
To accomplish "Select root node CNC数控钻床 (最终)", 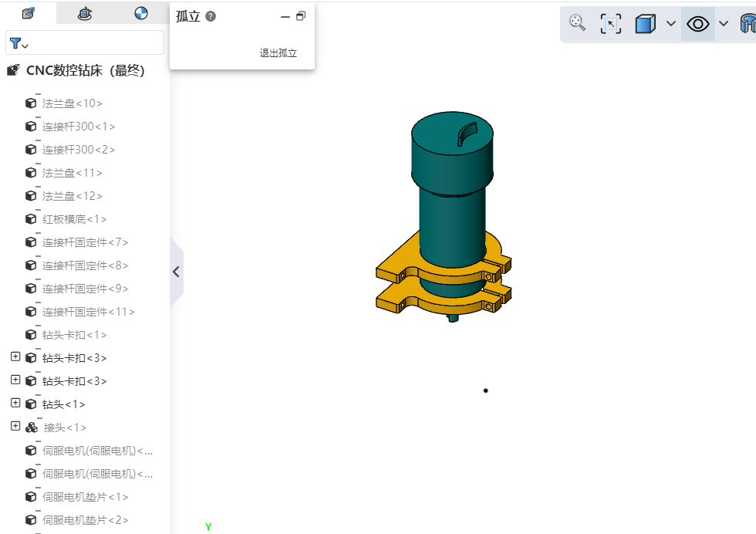I will [x=86, y=70].
